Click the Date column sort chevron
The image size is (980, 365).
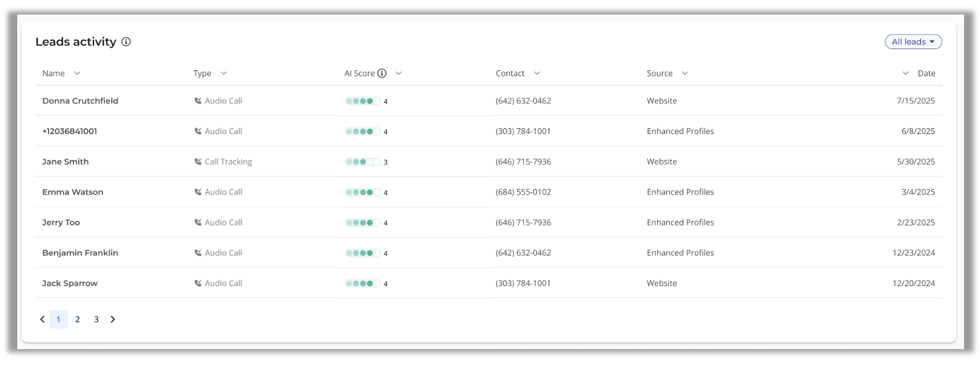pyautogui.click(x=906, y=74)
